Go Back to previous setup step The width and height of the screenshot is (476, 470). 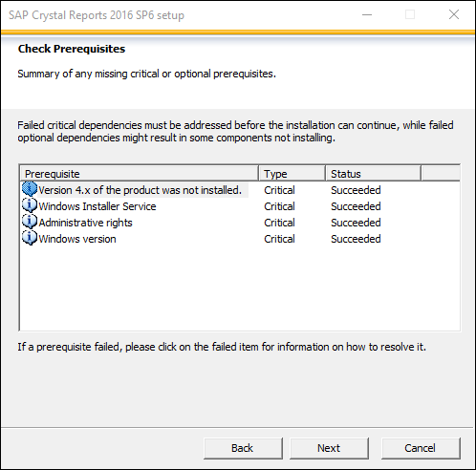coord(243,448)
